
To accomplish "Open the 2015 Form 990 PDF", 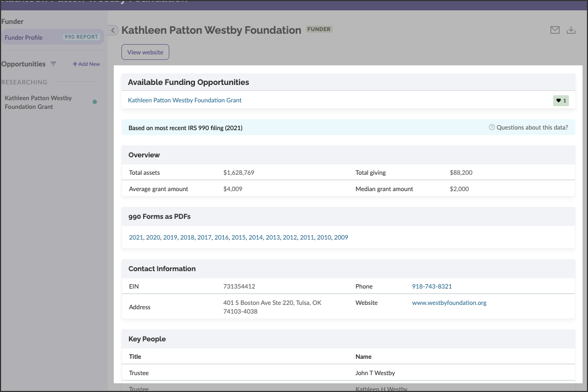I will (x=238, y=237).
